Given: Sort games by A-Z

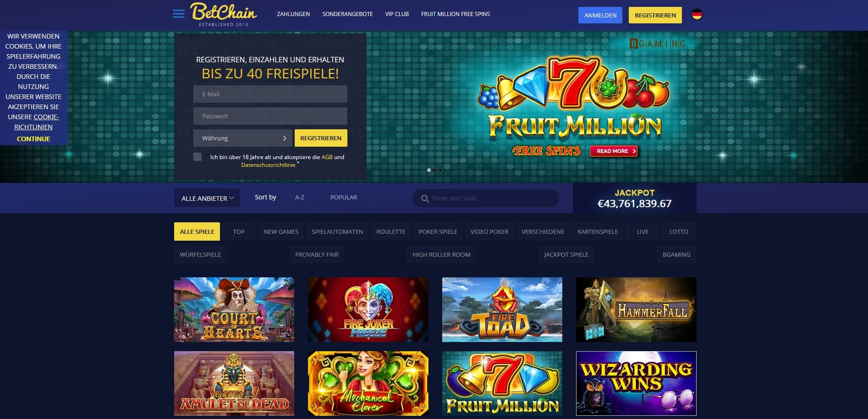Looking at the screenshot, I should (300, 197).
